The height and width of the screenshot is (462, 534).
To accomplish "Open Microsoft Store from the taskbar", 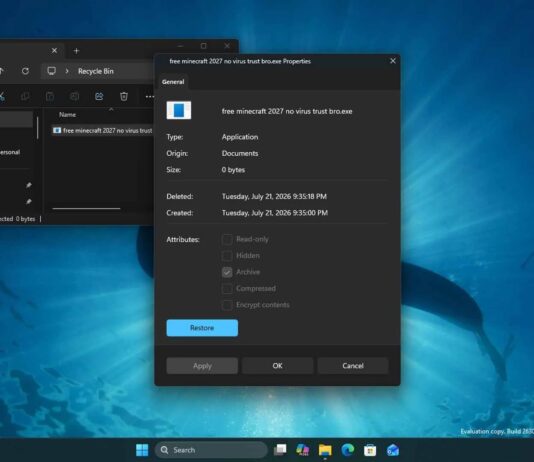I will click(370, 450).
